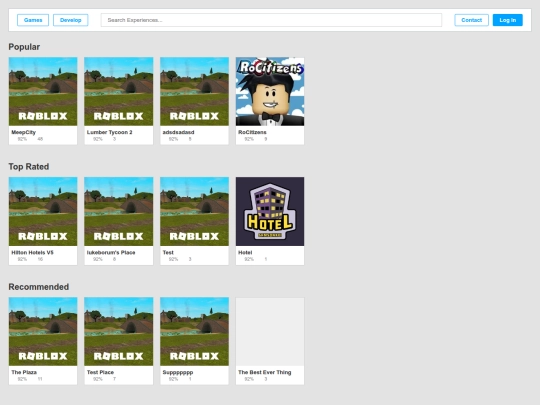Click the Lumber Tycoon 2 title
Viewport: 540px width, 405px height.
tap(110, 132)
